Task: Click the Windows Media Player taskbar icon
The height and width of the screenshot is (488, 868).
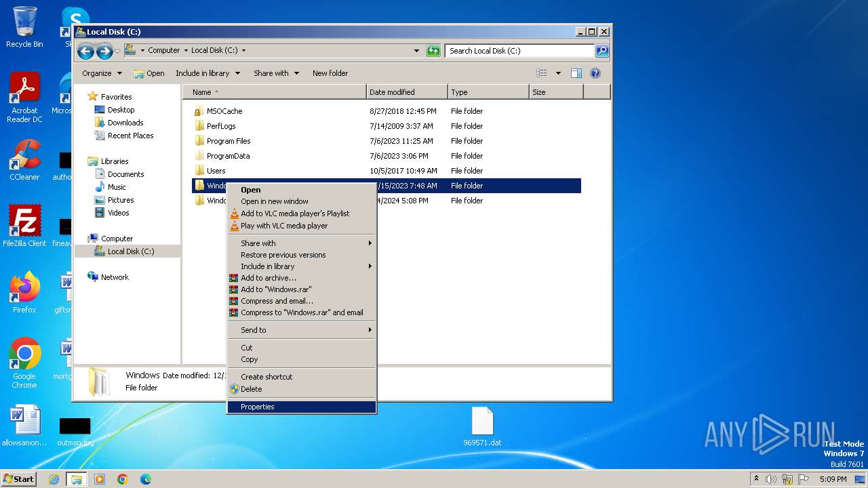Action: [x=100, y=479]
